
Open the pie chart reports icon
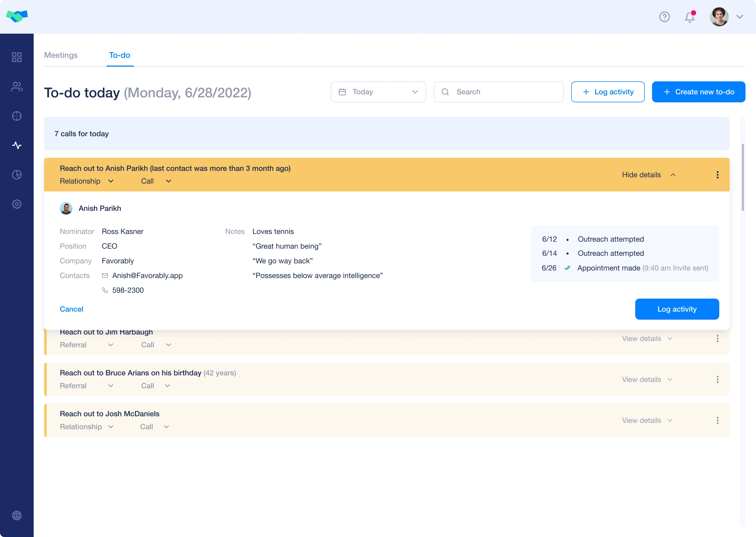17,175
